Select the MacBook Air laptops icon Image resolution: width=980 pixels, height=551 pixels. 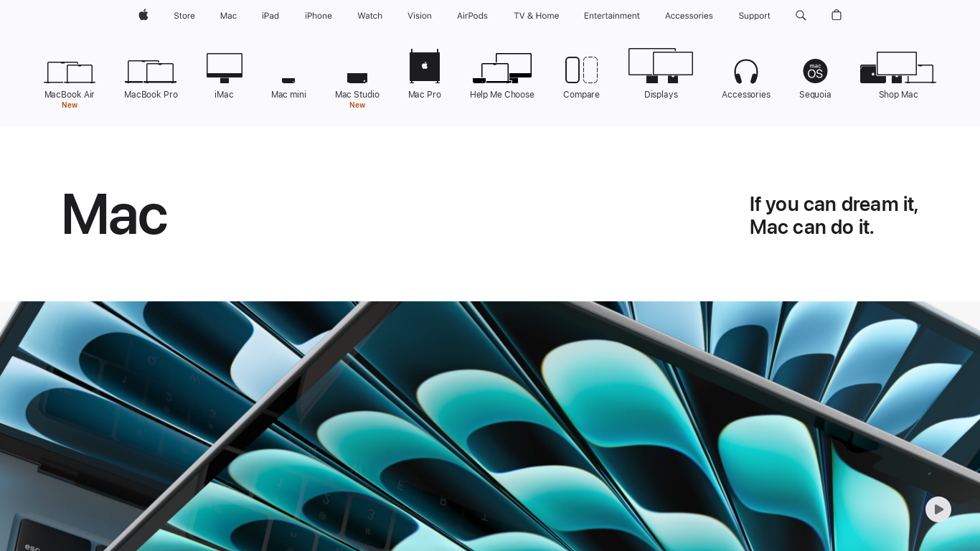pyautogui.click(x=70, y=72)
